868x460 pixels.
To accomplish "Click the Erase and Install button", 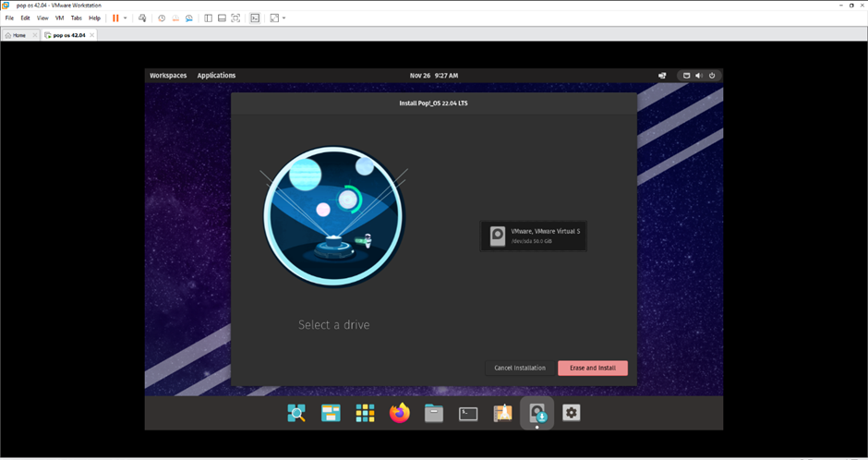I will tap(592, 368).
